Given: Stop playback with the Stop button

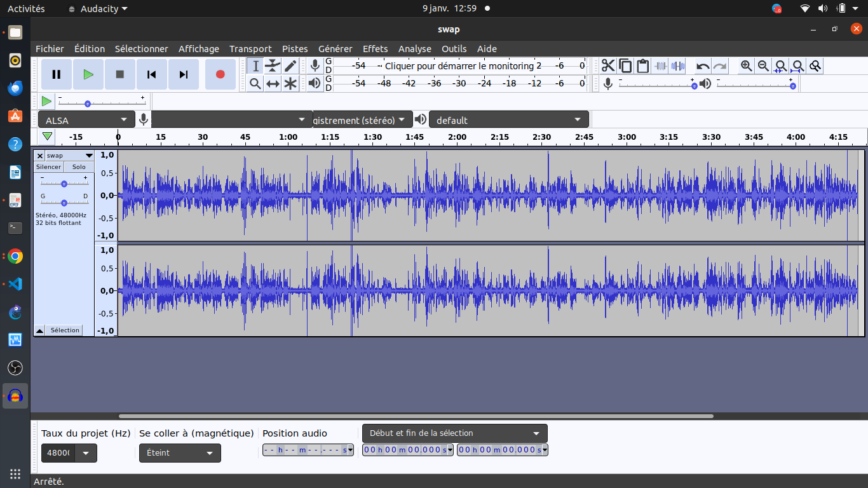Looking at the screenshot, I should 120,74.
